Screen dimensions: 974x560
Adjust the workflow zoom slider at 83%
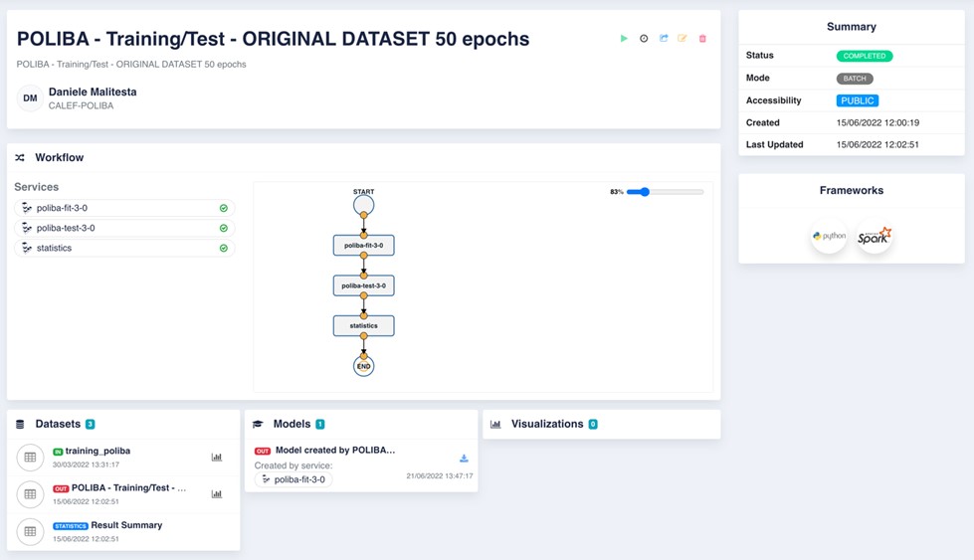click(645, 192)
